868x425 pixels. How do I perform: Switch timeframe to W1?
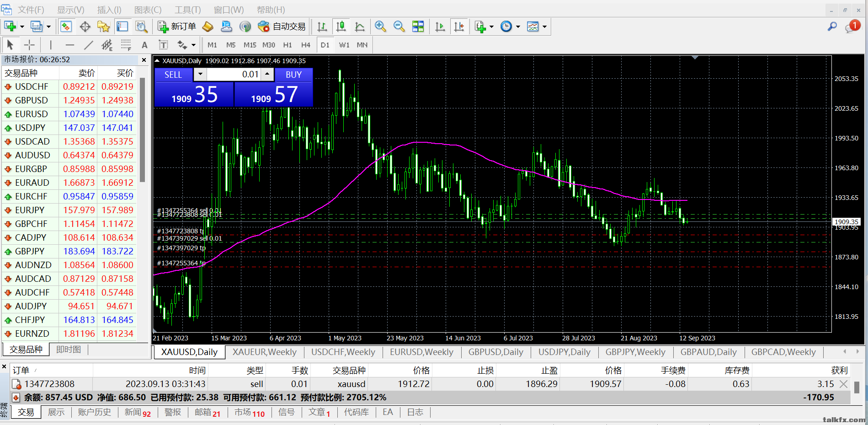click(x=344, y=45)
